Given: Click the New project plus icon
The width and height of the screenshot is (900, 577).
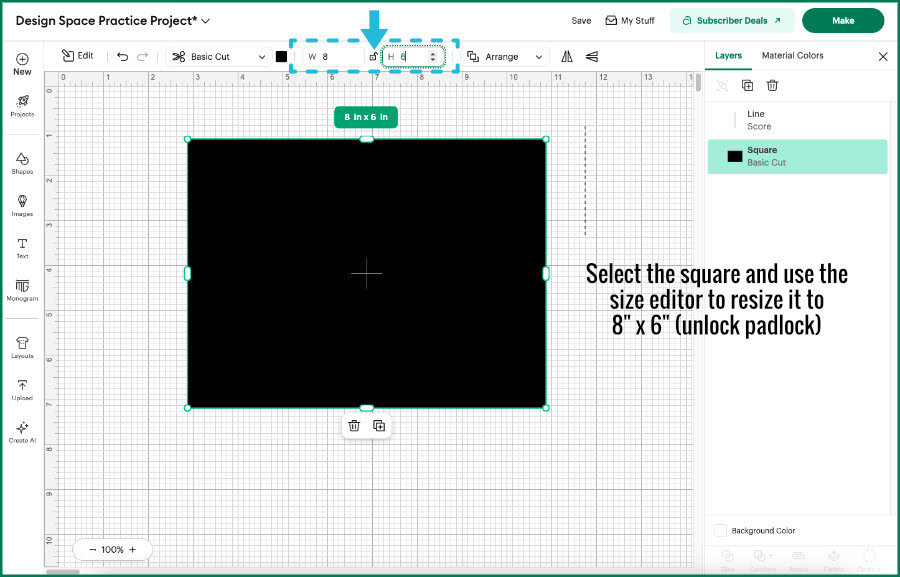Looking at the screenshot, I should click(22, 59).
